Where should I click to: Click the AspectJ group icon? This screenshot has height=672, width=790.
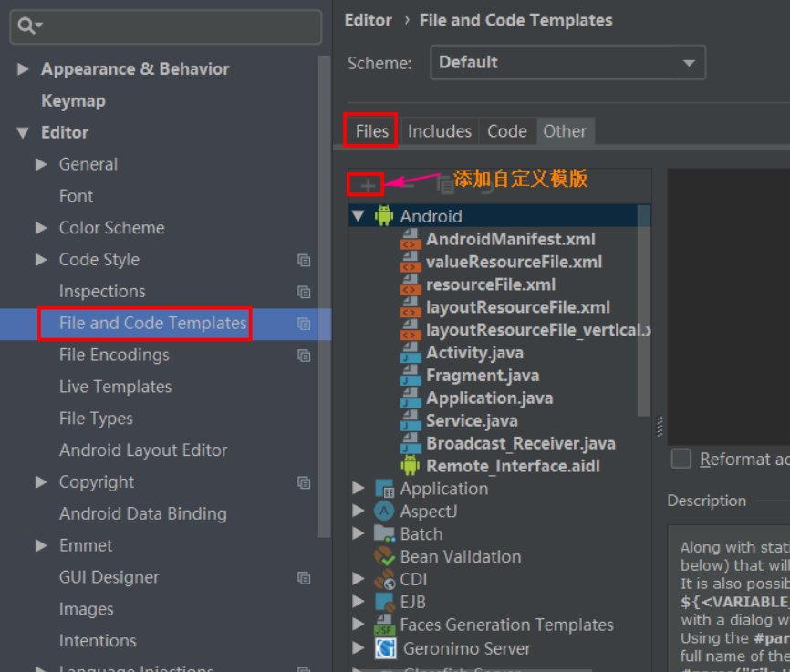pos(384,512)
